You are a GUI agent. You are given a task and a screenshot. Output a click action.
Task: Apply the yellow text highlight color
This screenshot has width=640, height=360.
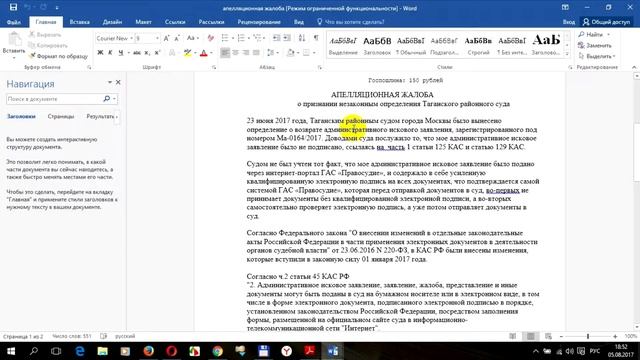click(x=187, y=53)
